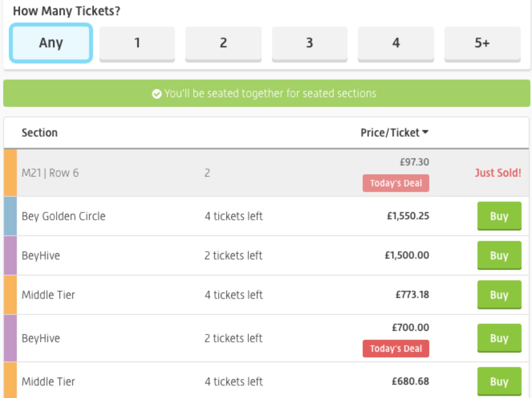Image resolution: width=532 pixels, height=398 pixels.
Task: Click Today's Deal badge on £700.00 BeyHive
Action: click(396, 348)
